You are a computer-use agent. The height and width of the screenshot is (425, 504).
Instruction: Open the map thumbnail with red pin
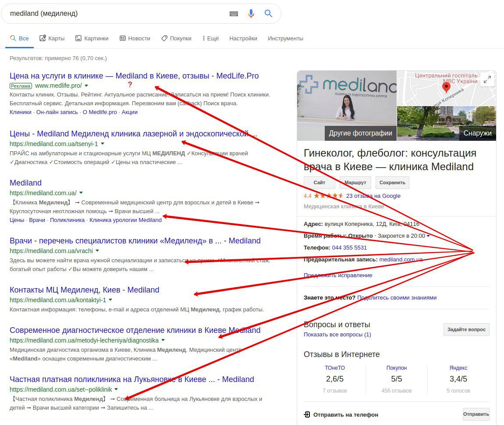point(447,88)
